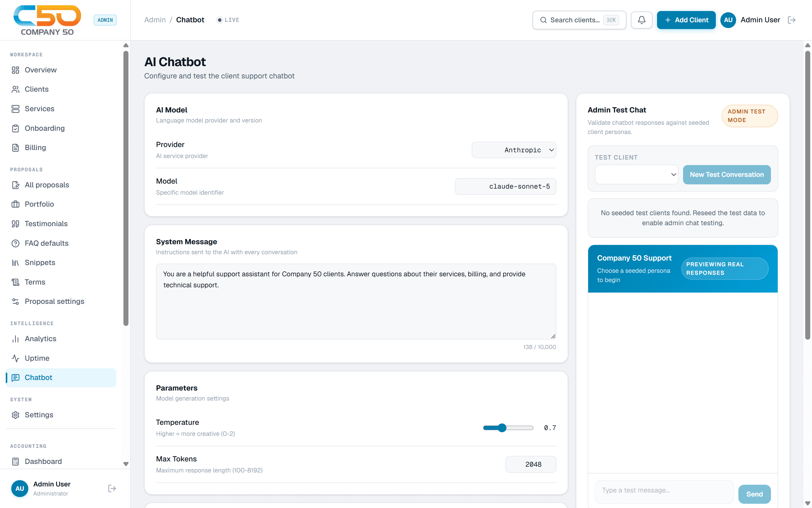Click the sidebar scrollbar down arrow
The image size is (812, 508).
(x=126, y=464)
